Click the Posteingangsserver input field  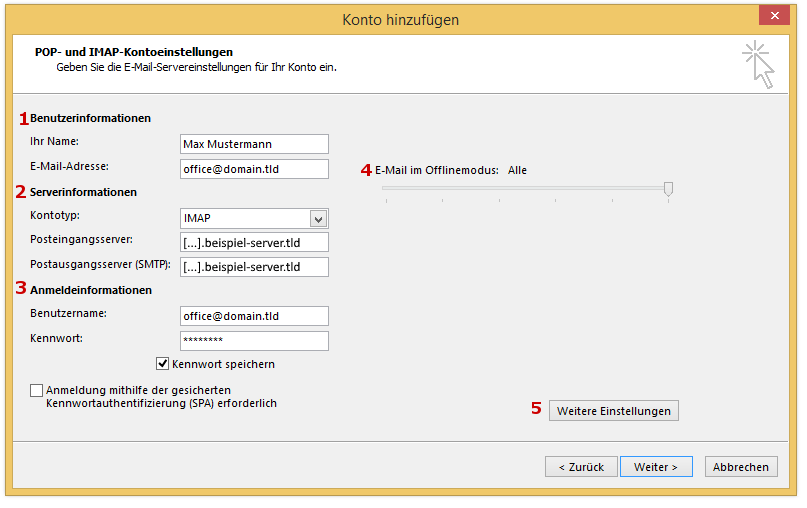tap(254, 242)
